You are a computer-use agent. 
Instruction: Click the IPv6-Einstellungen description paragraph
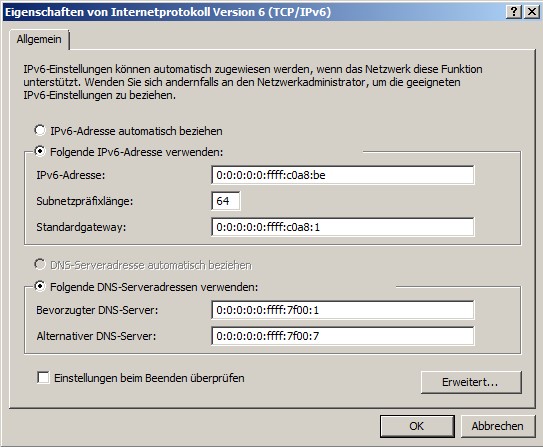click(x=253, y=82)
